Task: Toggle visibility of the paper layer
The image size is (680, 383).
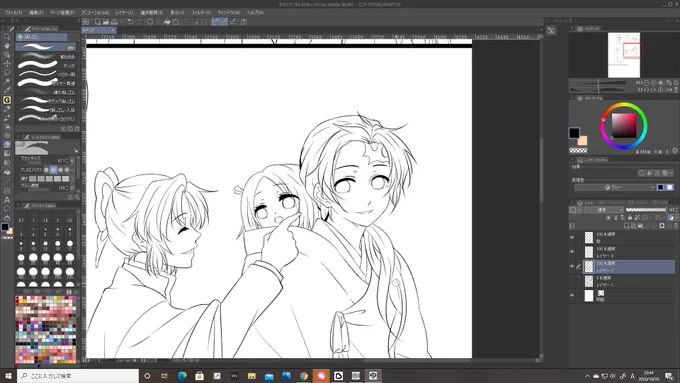Action: coord(572,295)
